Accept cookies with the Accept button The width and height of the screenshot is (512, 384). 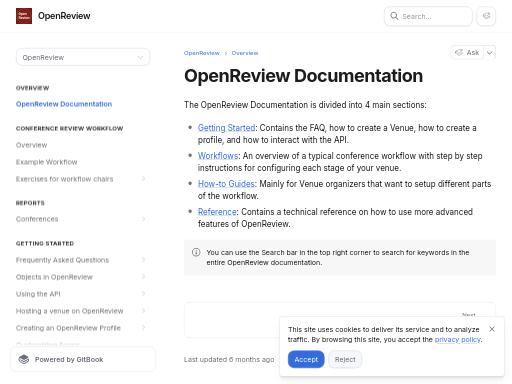coord(306,359)
